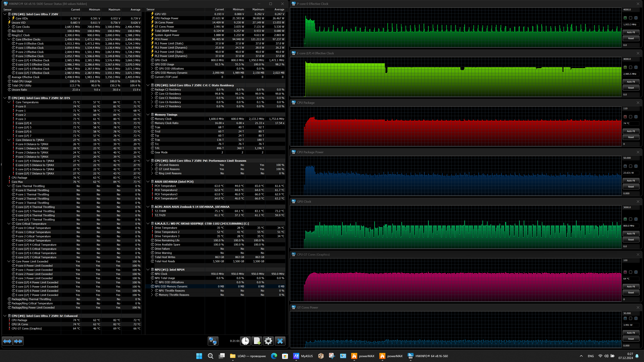Click the clock reset-timer icon
The image size is (644, 362).
coord(245,341)
